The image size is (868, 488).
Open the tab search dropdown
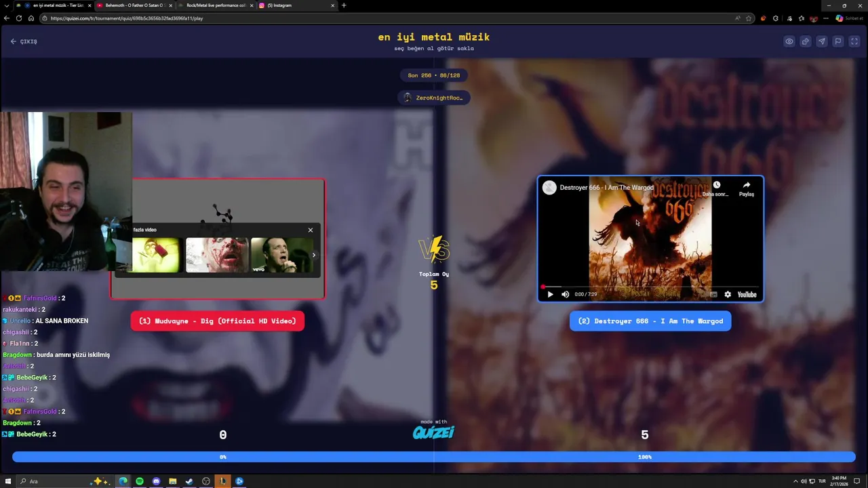7,5
